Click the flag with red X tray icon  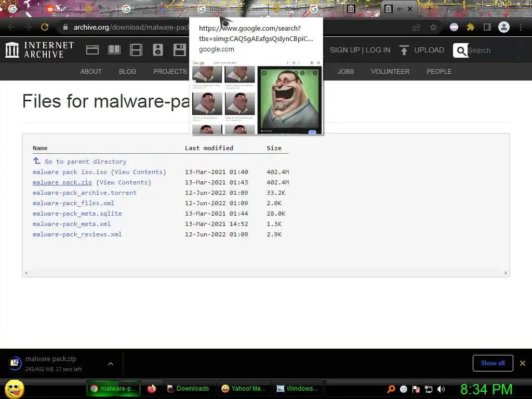(416, 389)
